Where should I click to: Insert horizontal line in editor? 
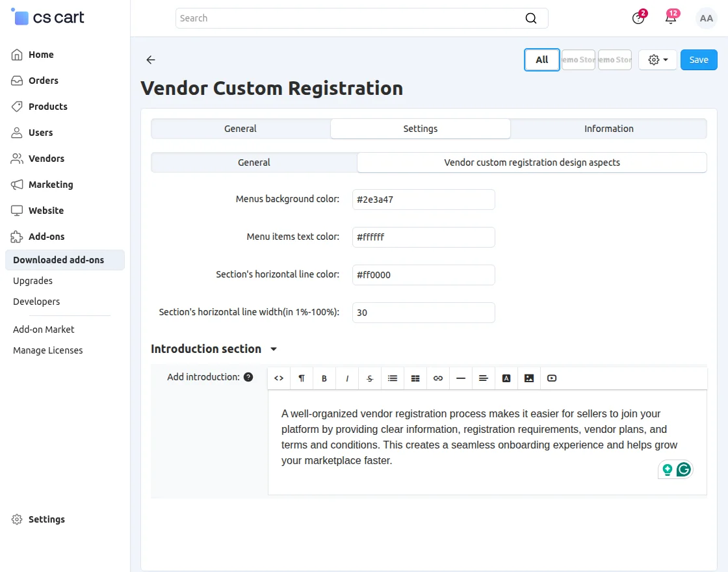[x=461, y=378]
